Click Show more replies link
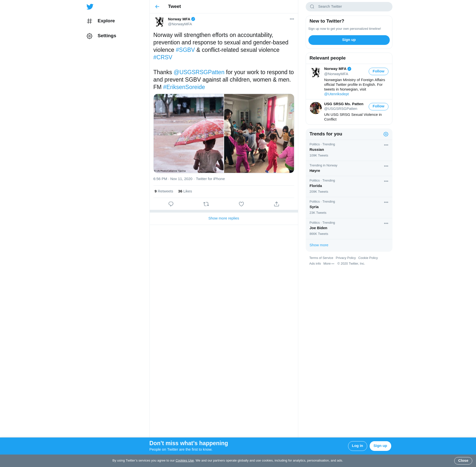Screen dimensions: 476x467 coord(224,218)
